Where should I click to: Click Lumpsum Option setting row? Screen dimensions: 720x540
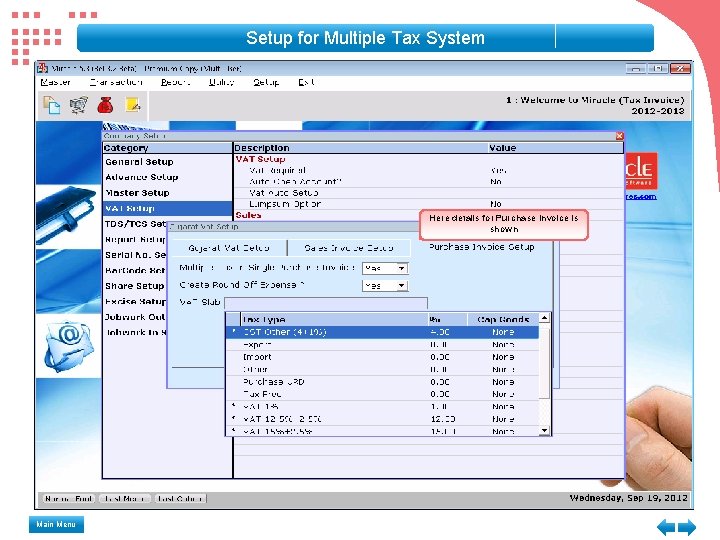click(x=428, y=204)
